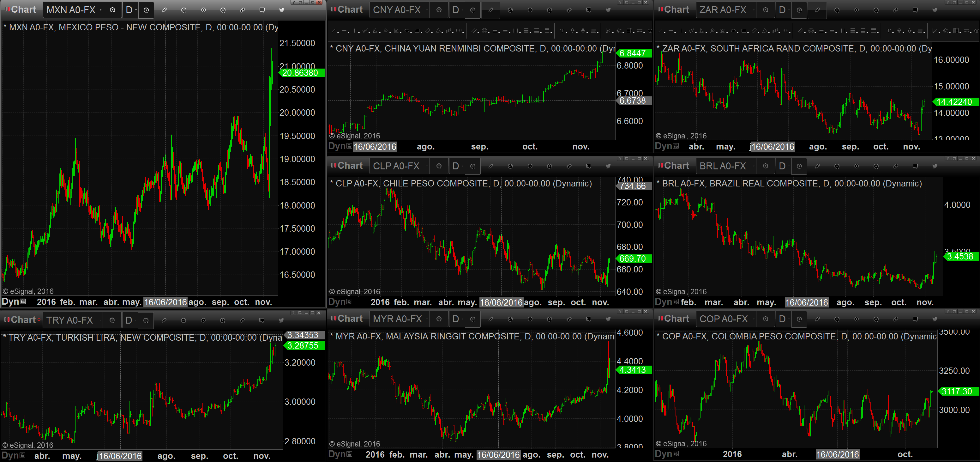The image size is (980, 462).
Task: Toggle Dyn scaling lock in CLP chart
Action: tap(350, 302)
